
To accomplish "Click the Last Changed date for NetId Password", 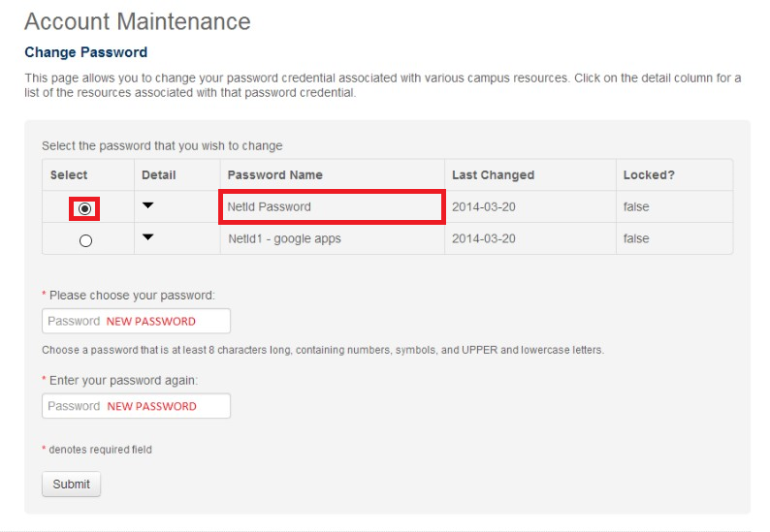I will (x=484, y=207).
